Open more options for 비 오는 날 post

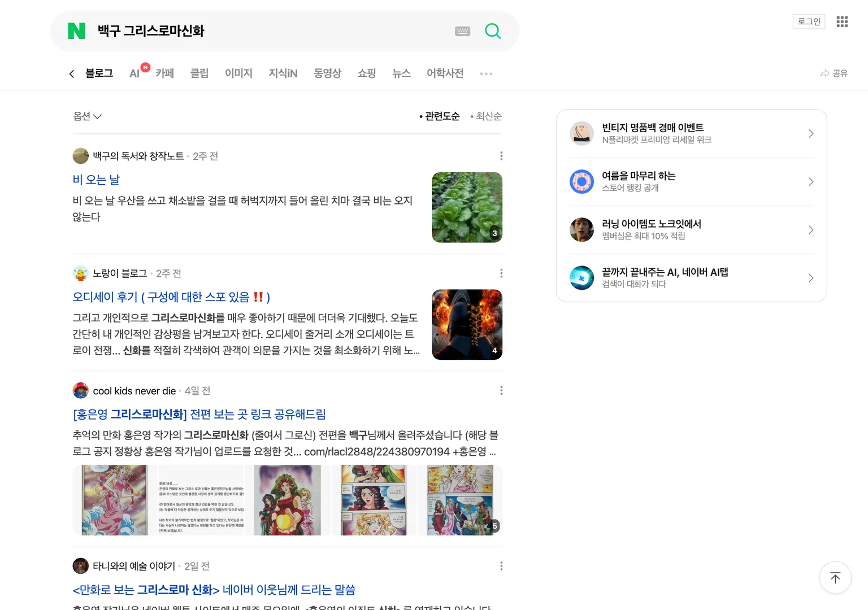coord(501,156)
